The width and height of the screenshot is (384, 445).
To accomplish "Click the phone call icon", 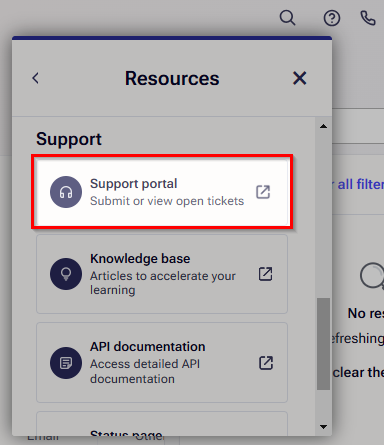I will click(x=368, y=18).
